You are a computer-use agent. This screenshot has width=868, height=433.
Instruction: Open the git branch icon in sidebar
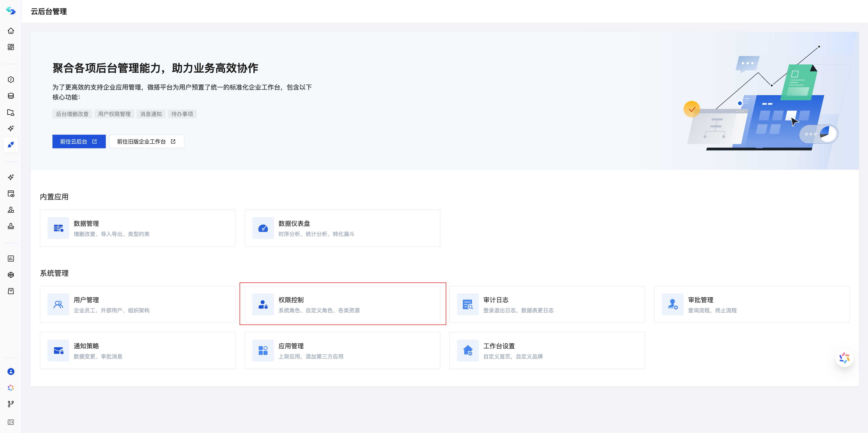pos(11,404)
